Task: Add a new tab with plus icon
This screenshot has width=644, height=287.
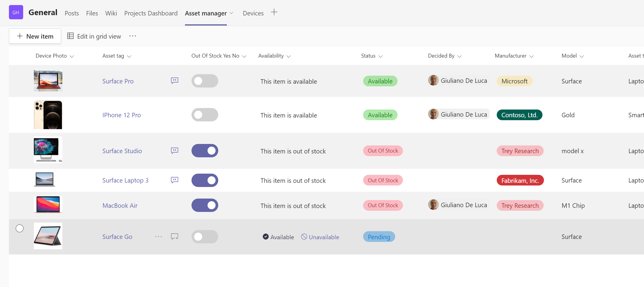Action: tap(274, 12)
